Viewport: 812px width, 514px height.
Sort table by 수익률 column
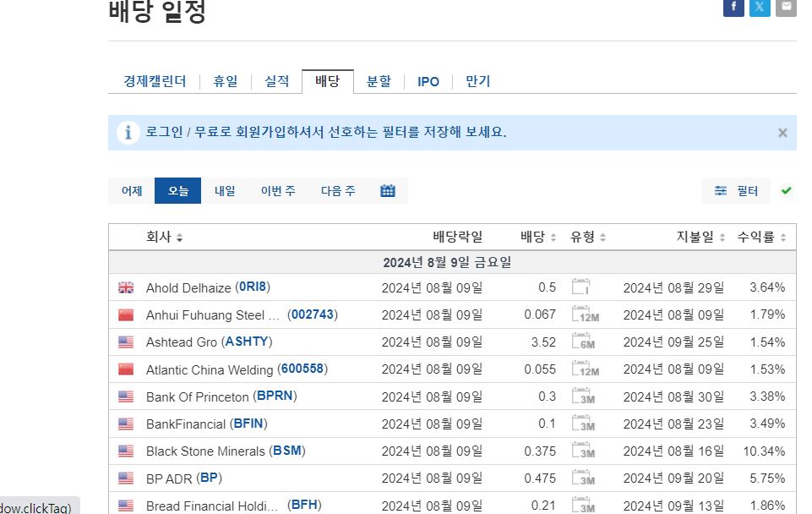click(761, 238)
